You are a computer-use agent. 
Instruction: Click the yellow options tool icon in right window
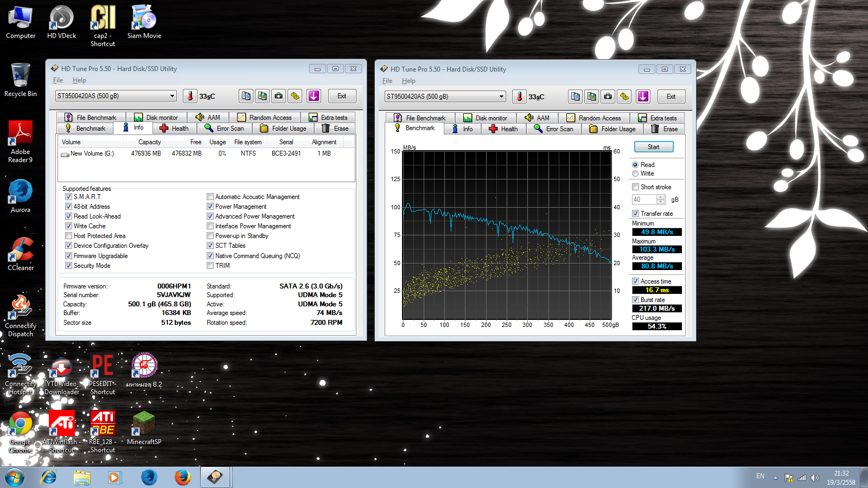[x=624, y=97]
